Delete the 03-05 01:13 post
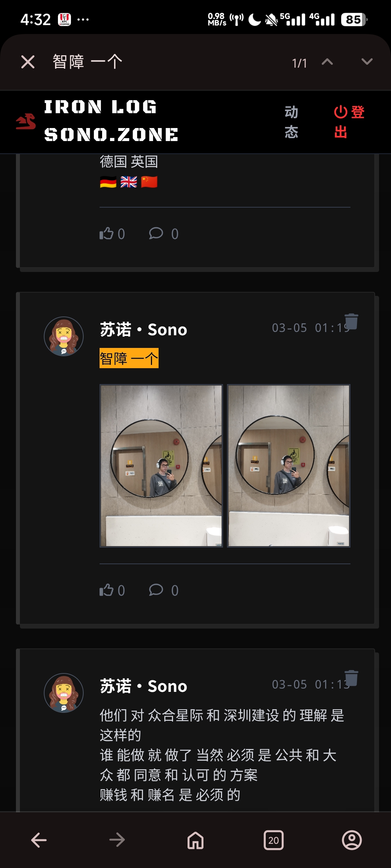The height and width of the screenshot is (868, 391). (351, 678)
